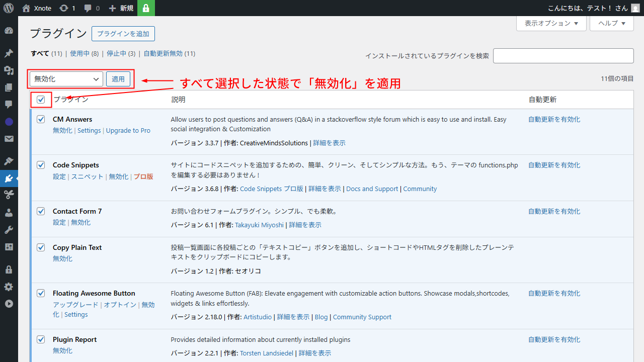644x362 pixels.
Task: Uncheck the CM Answers checkbox
Action: point(41,119)
